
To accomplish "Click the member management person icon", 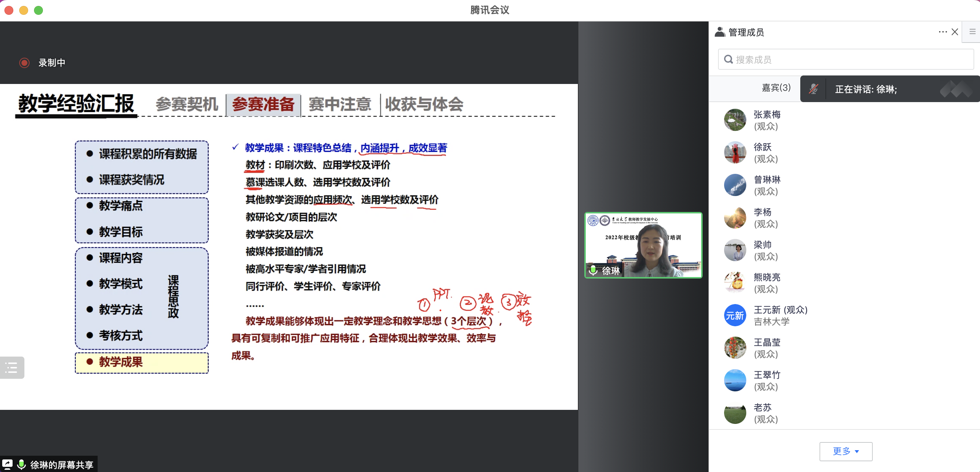I will click(x=720, y=32).
